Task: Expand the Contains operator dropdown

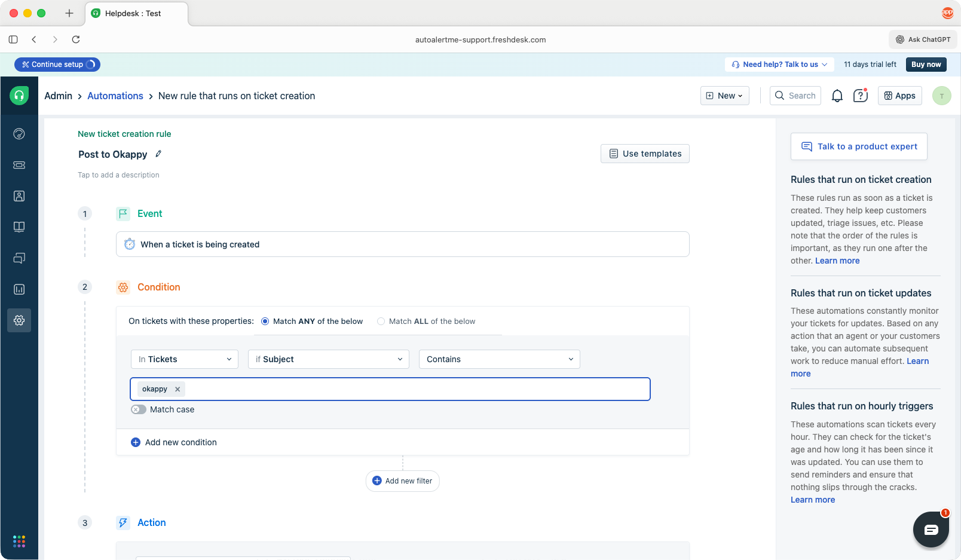Action: (500, 359)
